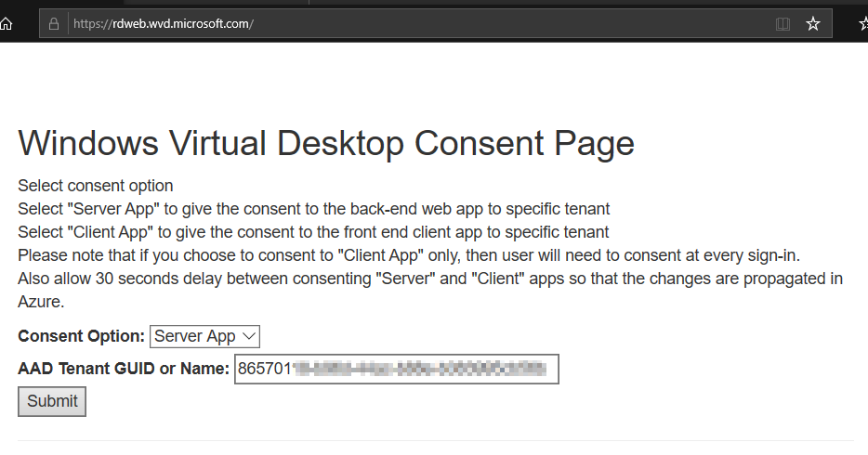Click the Windows Virtual Desktop Consent Page heading

pos(326,143)
